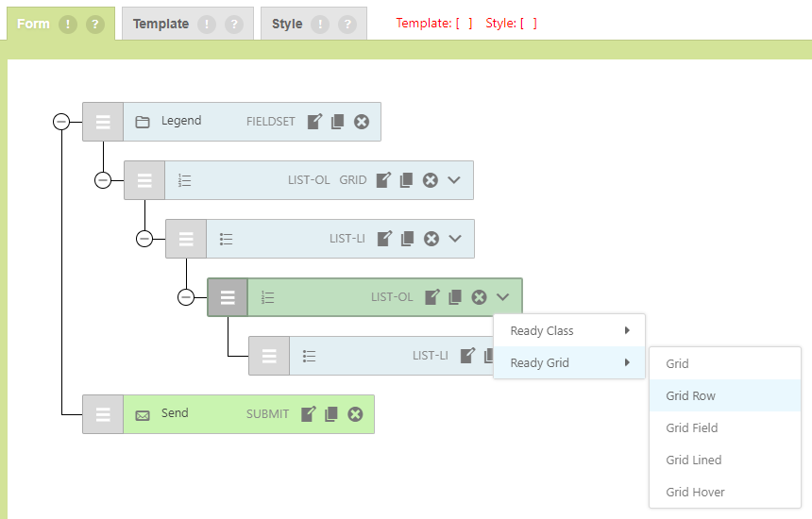The height and width of the screenshot is (519, 812).
Task: Switch to the Style tab
Action: [x=287, y=25]
